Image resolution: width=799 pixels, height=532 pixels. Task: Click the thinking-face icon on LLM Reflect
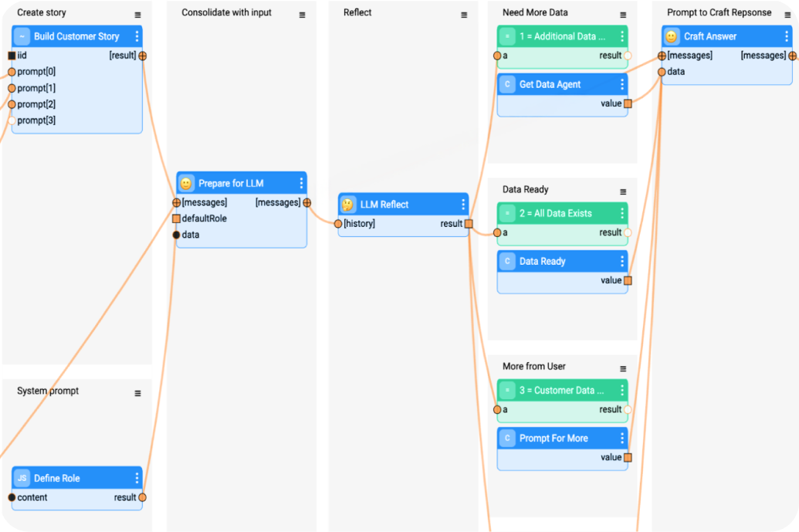tap(348, 205)
